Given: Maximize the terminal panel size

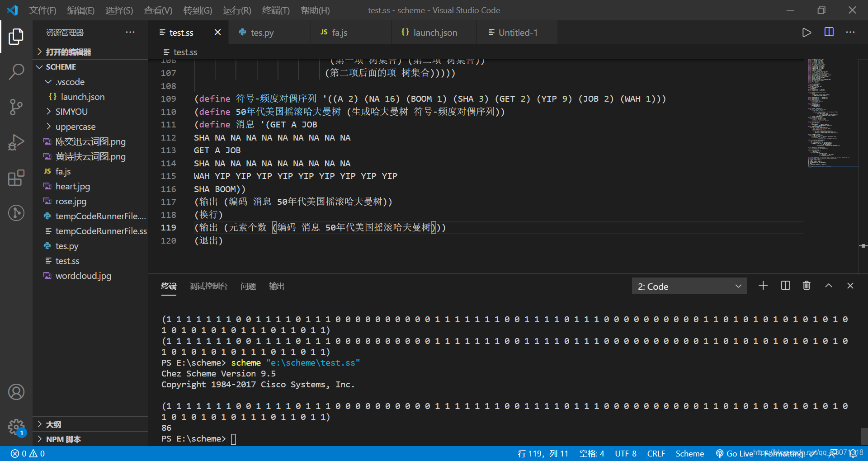Looking at the screenshot, I should point(829,286).
